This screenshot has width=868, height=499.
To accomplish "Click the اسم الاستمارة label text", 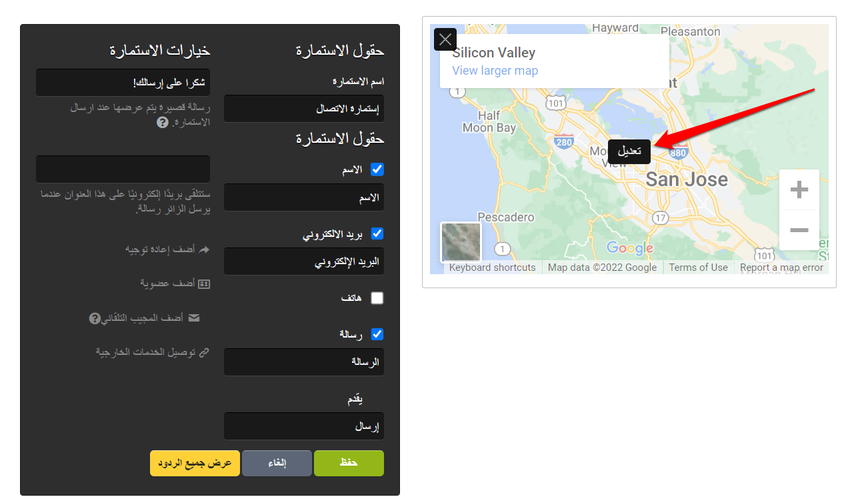I will [x=358, y=81].
